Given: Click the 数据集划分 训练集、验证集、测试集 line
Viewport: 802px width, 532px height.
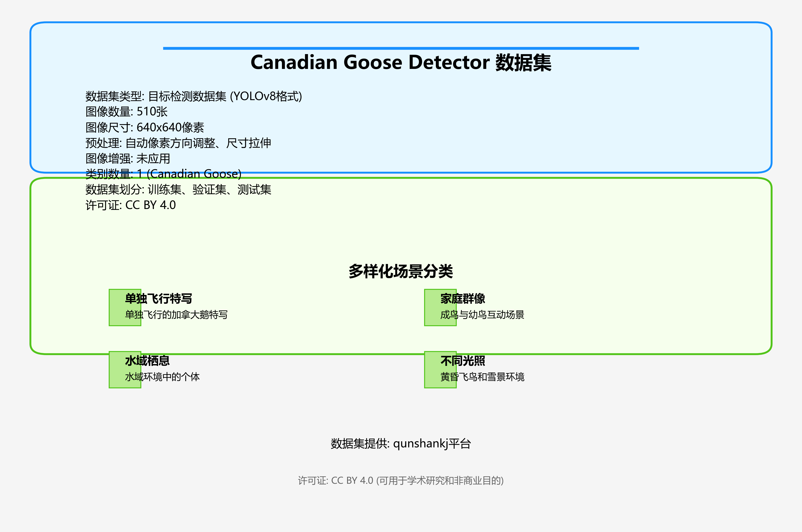Looking at the screenshot, I should click(x=178, y=190).
